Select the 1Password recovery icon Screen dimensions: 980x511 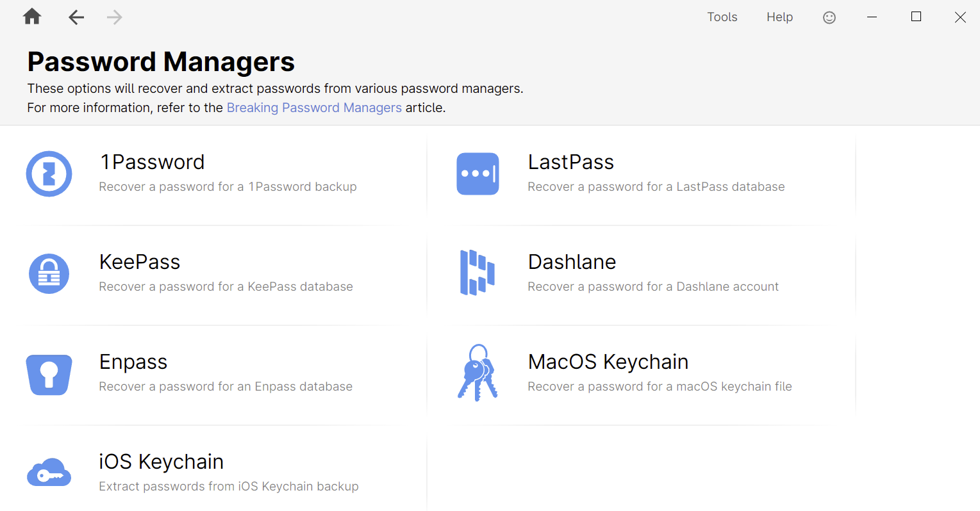[x=49, y=174]
